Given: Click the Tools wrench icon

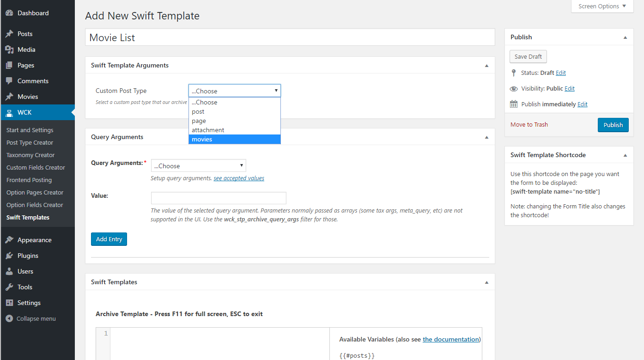Looking at the screenshot, I should click(x=9, y=287).
